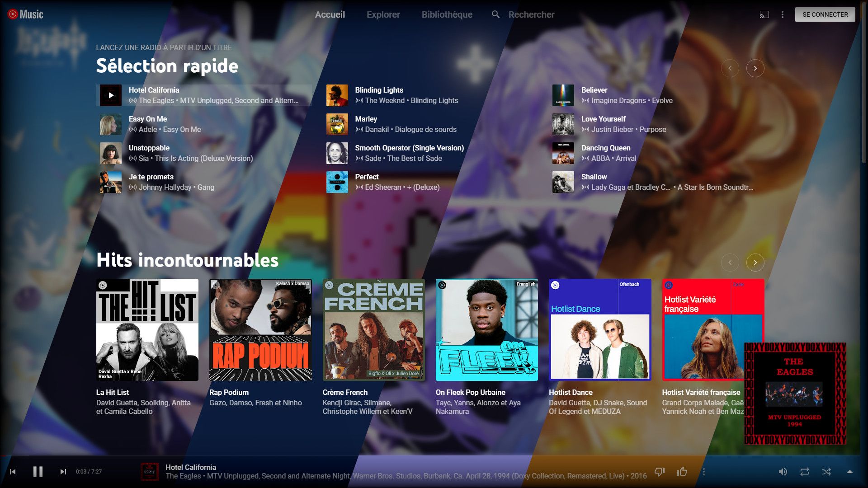The width and height of the screenshot is (868, 488).
Task: Open the Rap Podium playlist thumbnail
Action: tap(260, 329)
